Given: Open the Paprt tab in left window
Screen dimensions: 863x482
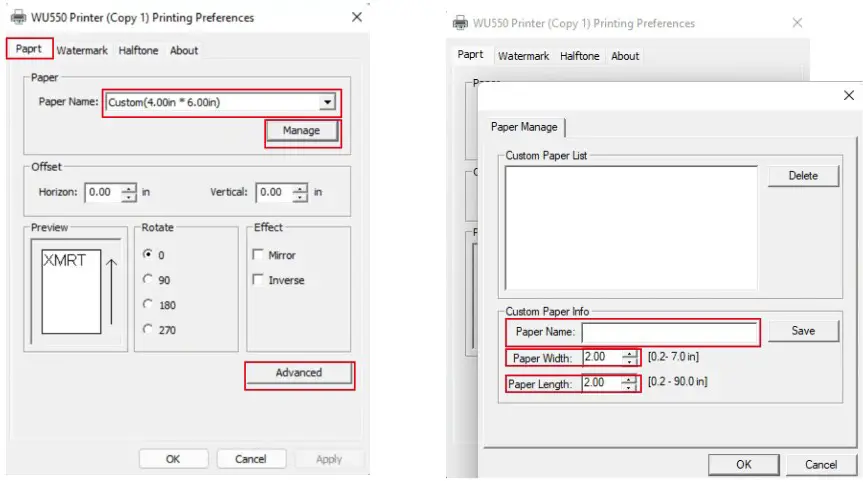Looking at the screenshot, I should coord(29,48).
